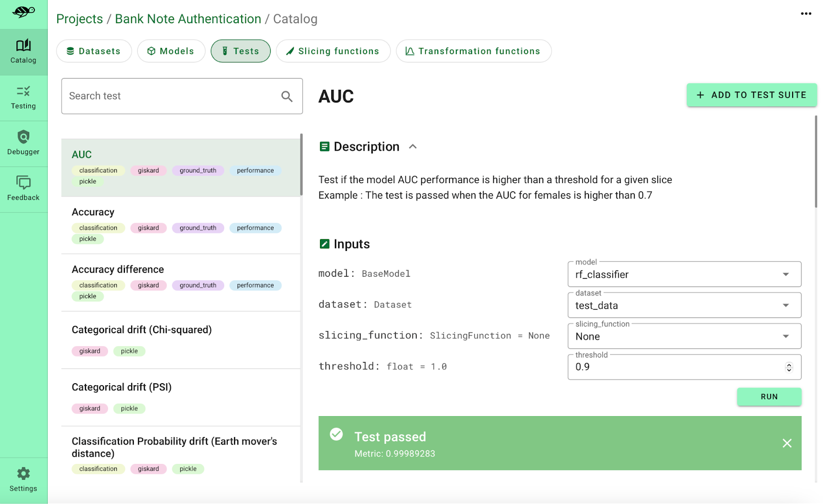Viewport: 823px width, 504px height.
Task: Select the Accuracy difference test
Action: 118,269
